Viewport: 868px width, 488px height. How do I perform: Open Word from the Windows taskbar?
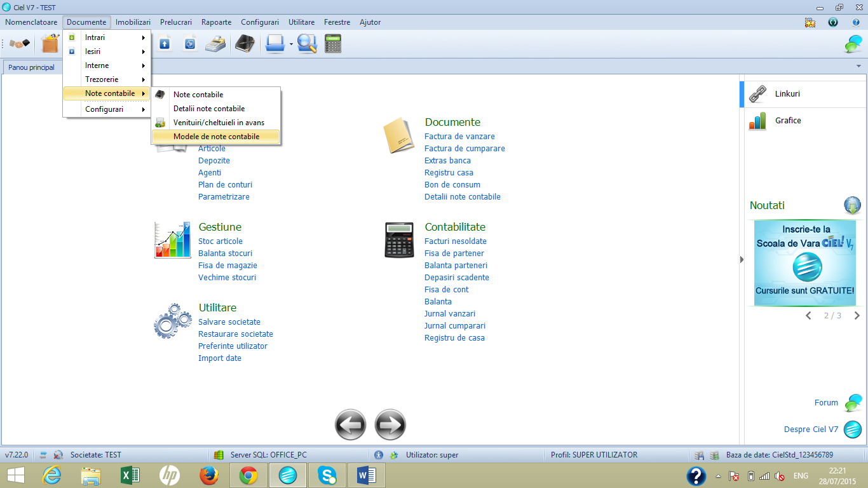(x=367, y=475)
